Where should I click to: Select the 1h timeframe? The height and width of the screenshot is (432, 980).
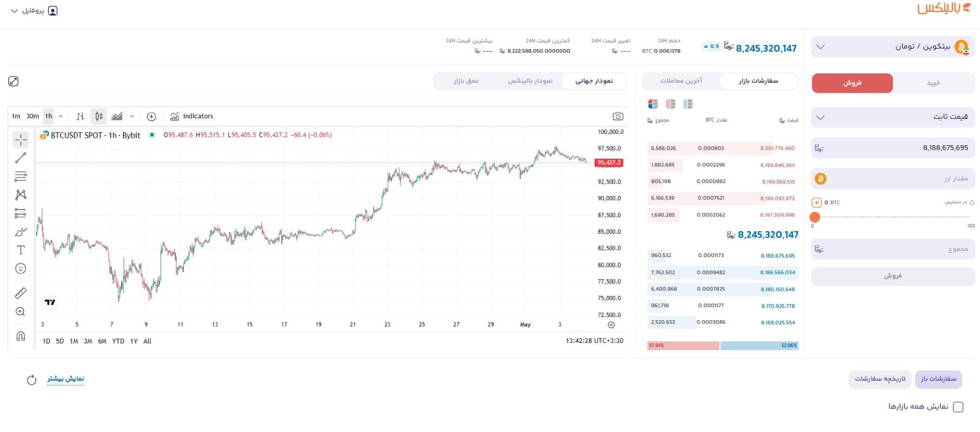49,116
